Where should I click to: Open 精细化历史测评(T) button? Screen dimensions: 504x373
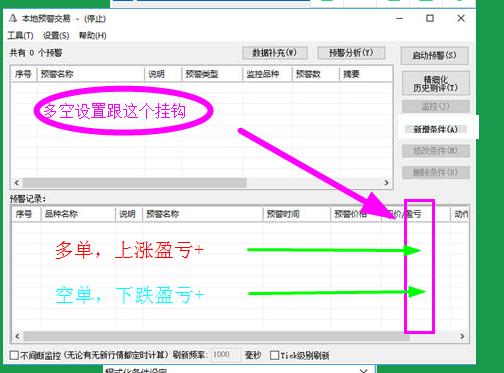pos(436,84)
